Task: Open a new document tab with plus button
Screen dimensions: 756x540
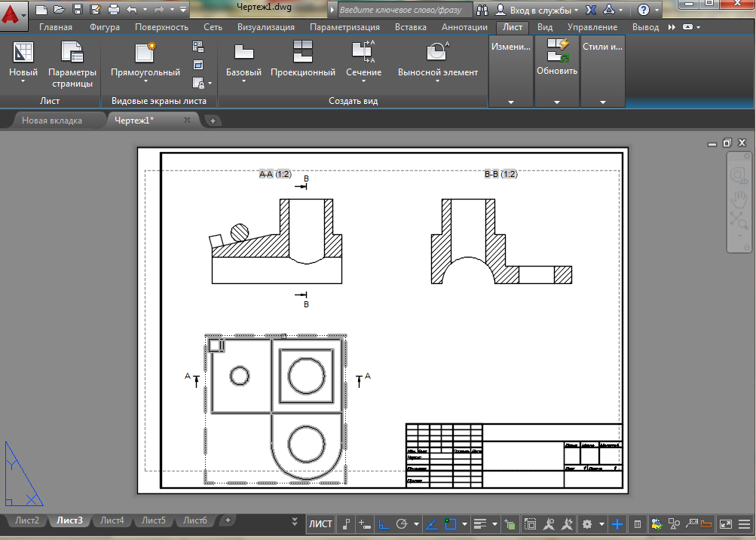Action: [x=213, y=121]
